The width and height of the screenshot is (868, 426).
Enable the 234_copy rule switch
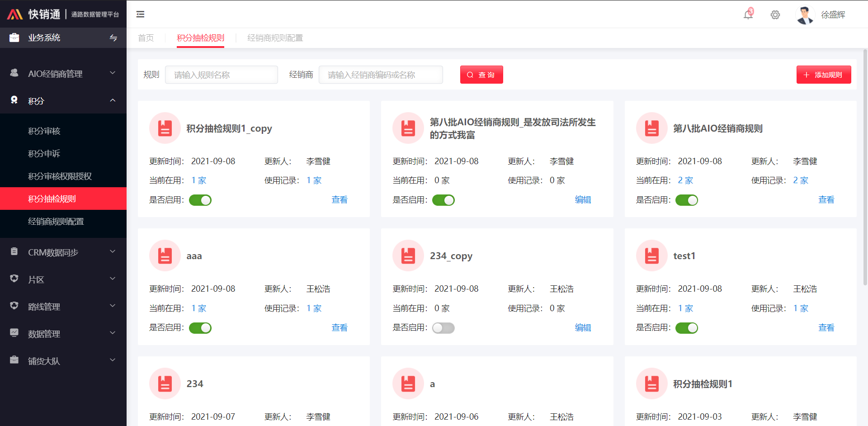(443, 328)
